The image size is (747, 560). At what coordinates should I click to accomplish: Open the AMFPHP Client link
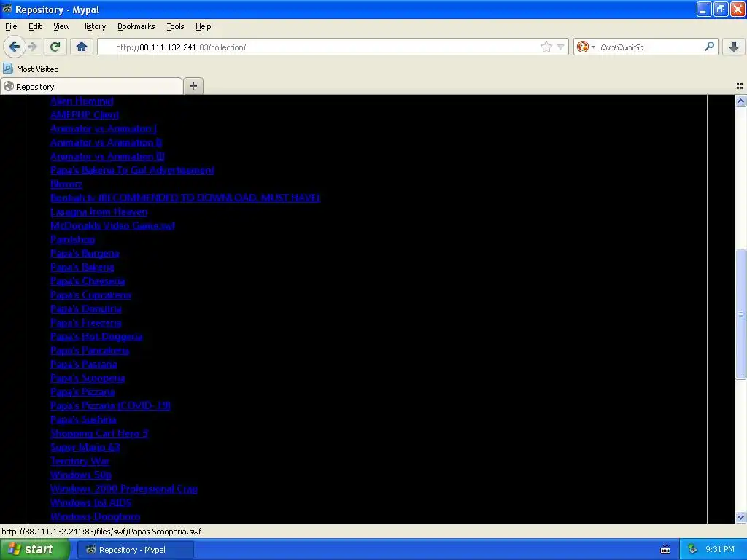tap(85, 114)
